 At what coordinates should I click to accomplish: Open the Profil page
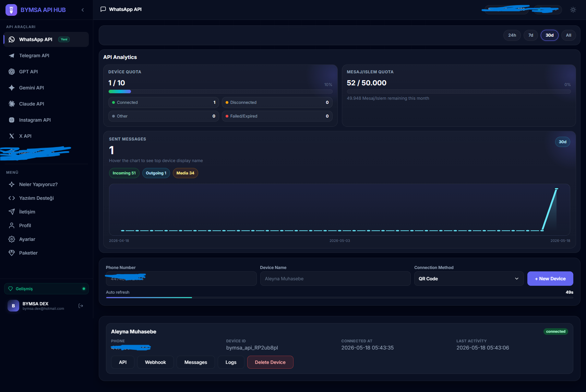[x=46, y=225]
